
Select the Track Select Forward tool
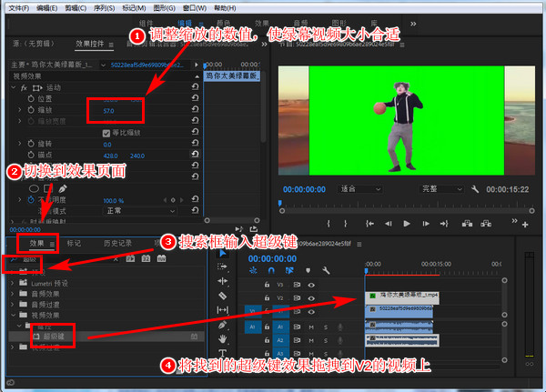point(222,267)
